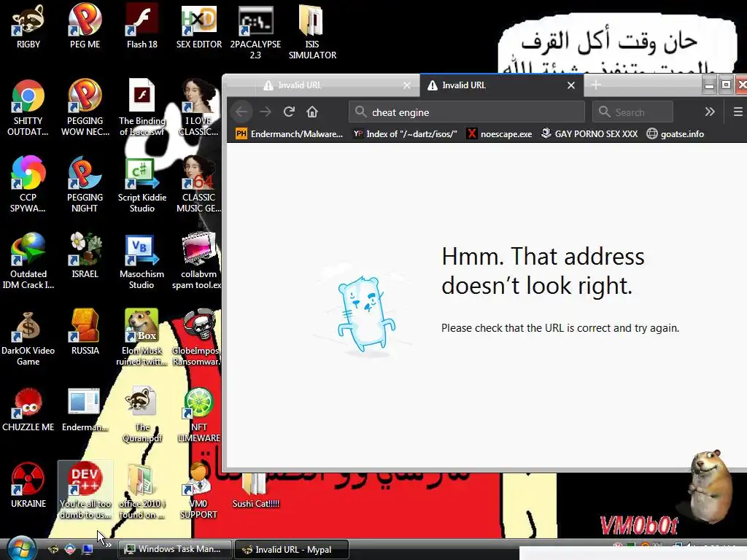Click the Show Desktop quick launch icon
The height and width of the screenshot is (560, 747).
[x=88, y=549]
